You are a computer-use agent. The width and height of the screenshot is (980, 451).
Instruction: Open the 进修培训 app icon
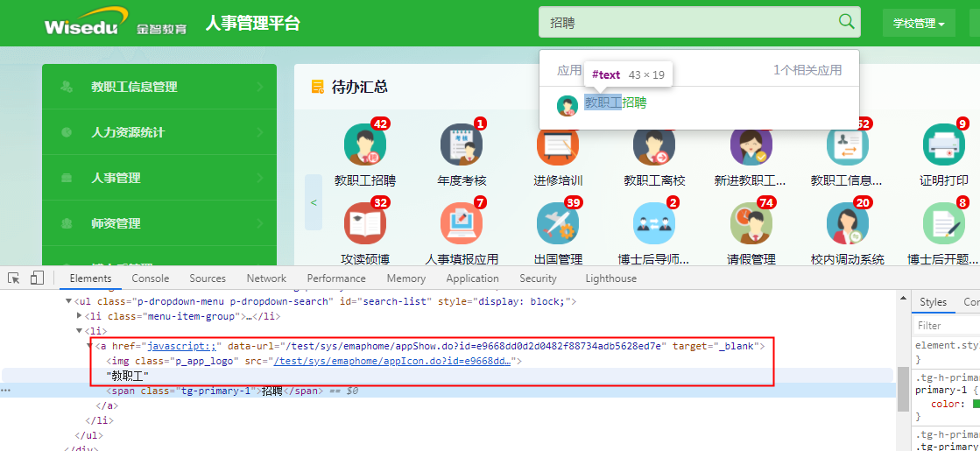(558, 144)
